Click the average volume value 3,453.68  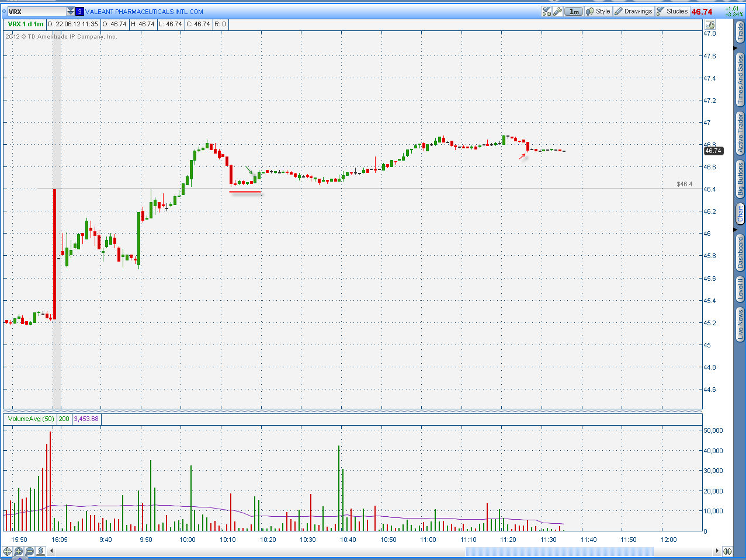[86, 419]
